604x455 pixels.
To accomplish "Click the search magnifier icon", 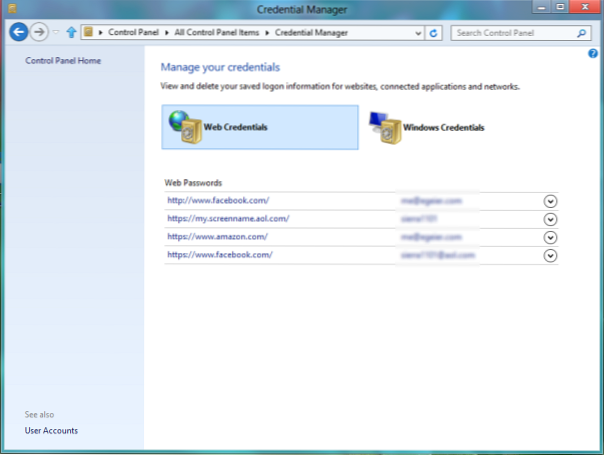I will click(582, 33).
